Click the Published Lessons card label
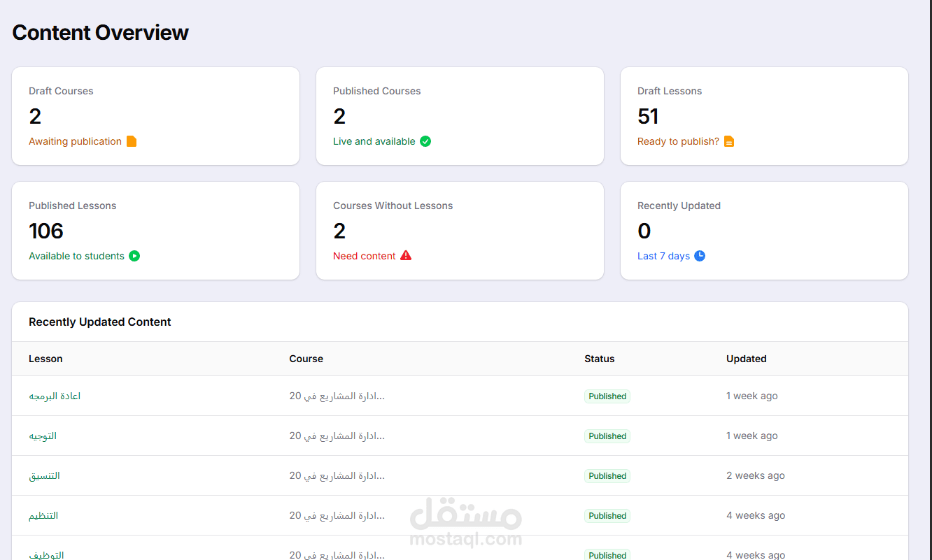932x560 pixels. point(73,206)
